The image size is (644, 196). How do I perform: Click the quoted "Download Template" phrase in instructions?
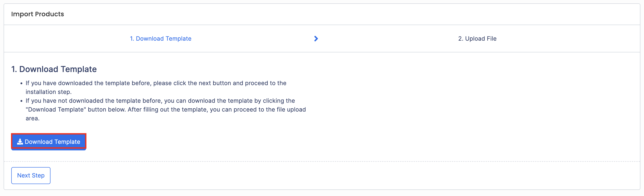tap(56, 110)
